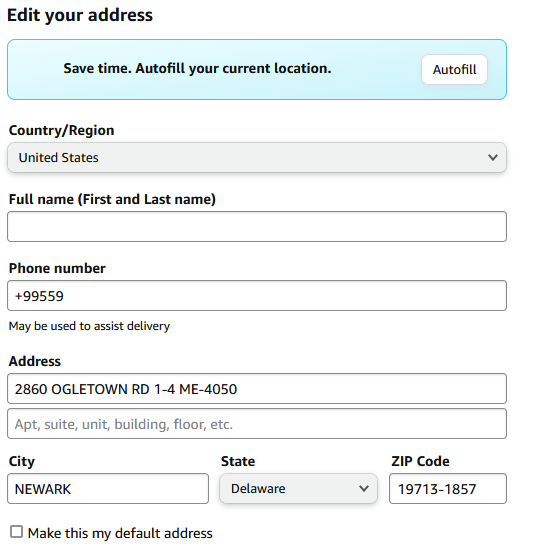534x550 pixels.
Task: Click the "Make this my default address" label text
Action: [120, 534]
